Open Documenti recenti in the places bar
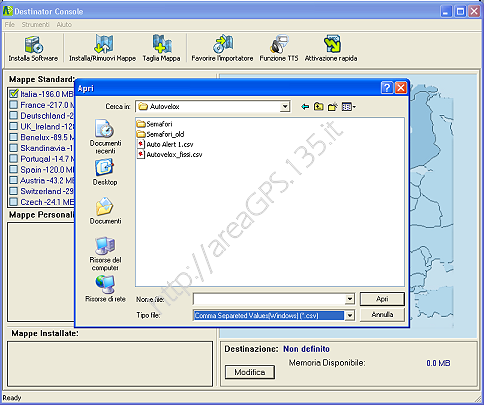 tap(105, 137)
